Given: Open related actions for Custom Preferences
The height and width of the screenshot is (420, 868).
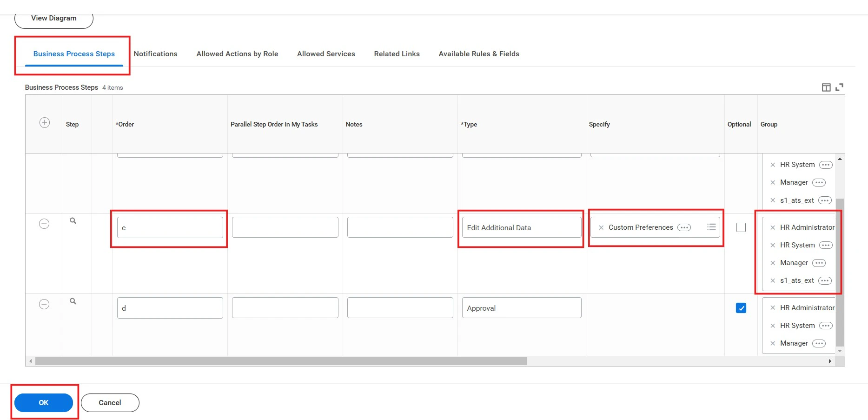Looking at the screenshot, I should click(684, 227).
